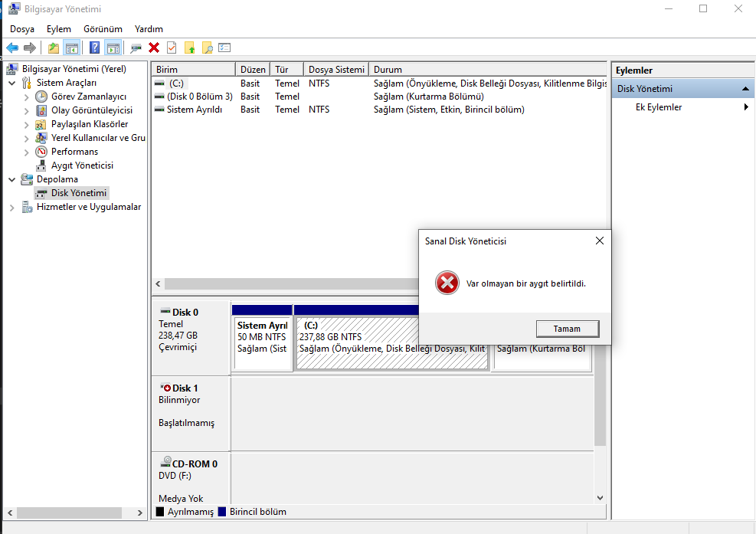Open the Dosya menu
Screen dimensions: 756x534
22,29
